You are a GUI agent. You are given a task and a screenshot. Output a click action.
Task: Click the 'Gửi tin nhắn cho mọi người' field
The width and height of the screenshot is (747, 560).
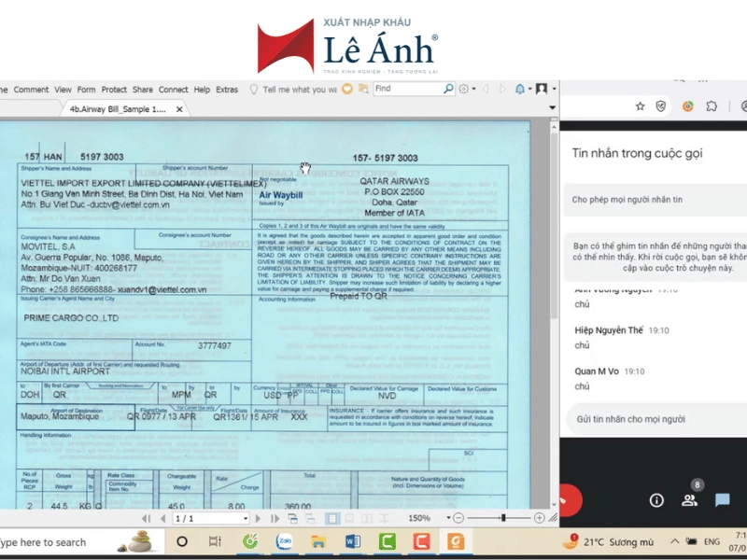(x=654, y=418)
